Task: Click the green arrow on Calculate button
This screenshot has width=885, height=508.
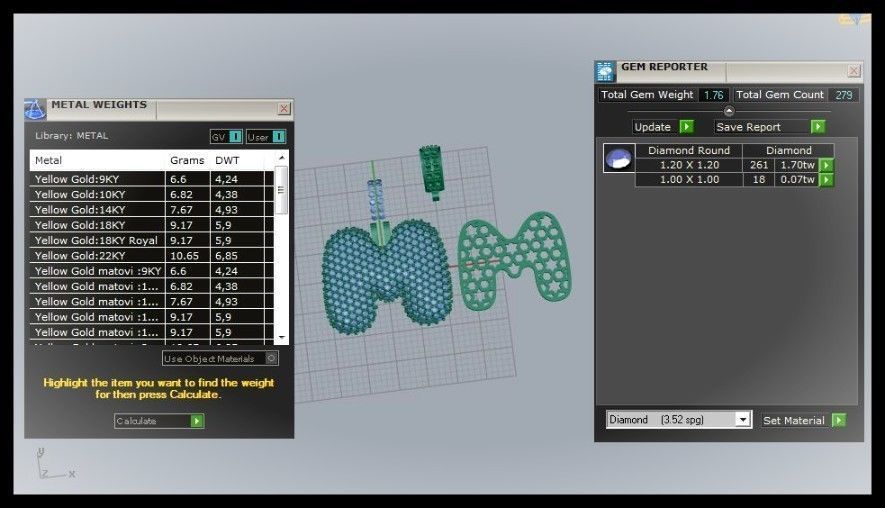Action: point(197,421)
